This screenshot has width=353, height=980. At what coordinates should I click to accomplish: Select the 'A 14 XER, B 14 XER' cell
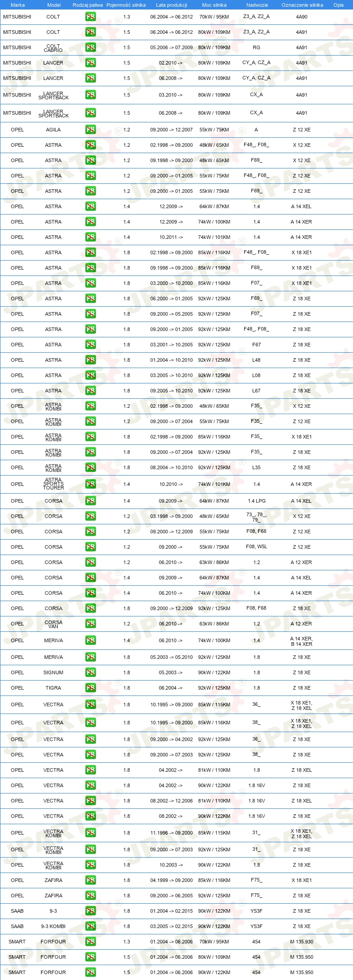(x=302, y=641)
